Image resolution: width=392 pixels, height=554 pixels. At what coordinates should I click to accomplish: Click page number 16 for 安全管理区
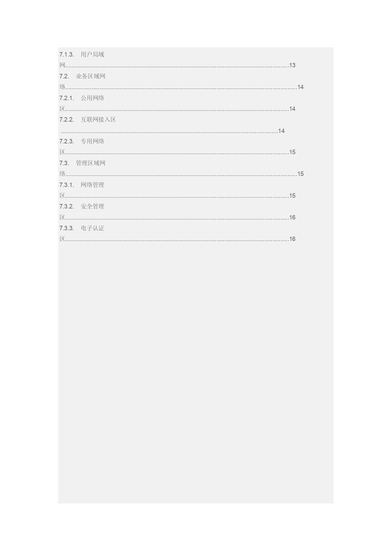point(292,218)
